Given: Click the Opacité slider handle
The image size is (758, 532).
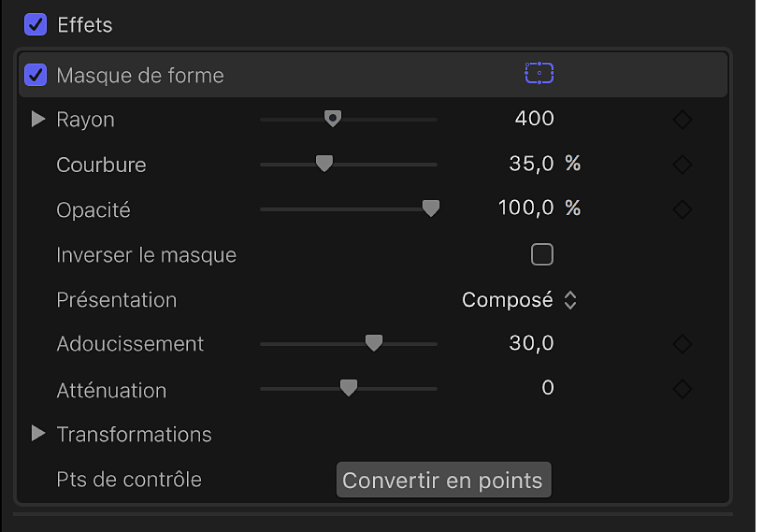Looking at the screenshot, I should coord(430,209).
